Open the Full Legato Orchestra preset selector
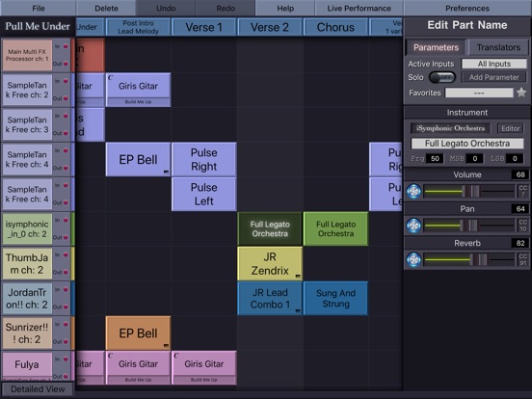Viewport: 532px width, 399px height. point(466,144)
